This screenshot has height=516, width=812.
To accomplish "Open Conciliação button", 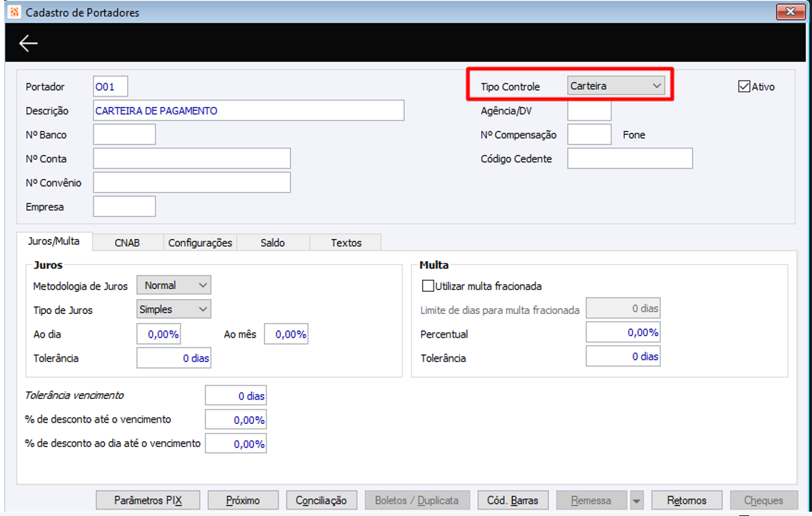I will pyautogui.click(x=321, y=500).
